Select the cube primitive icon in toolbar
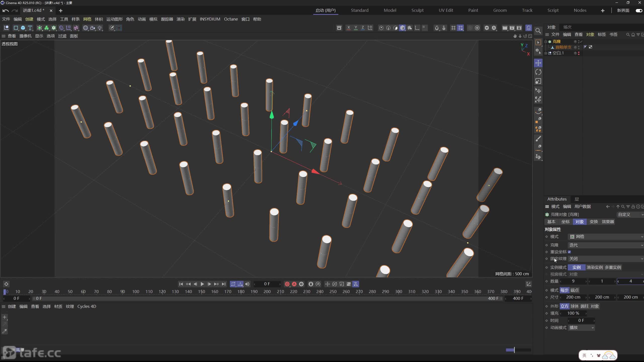Image resolution: width=644 pixels, height=362 pixels. [x=23, y=28]
